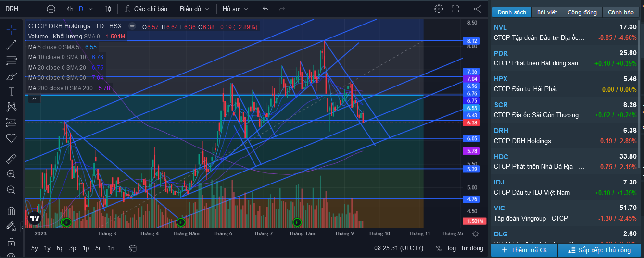Select VIC in the watchlist
Screen dimensions: 644x258
pos(566,213)
